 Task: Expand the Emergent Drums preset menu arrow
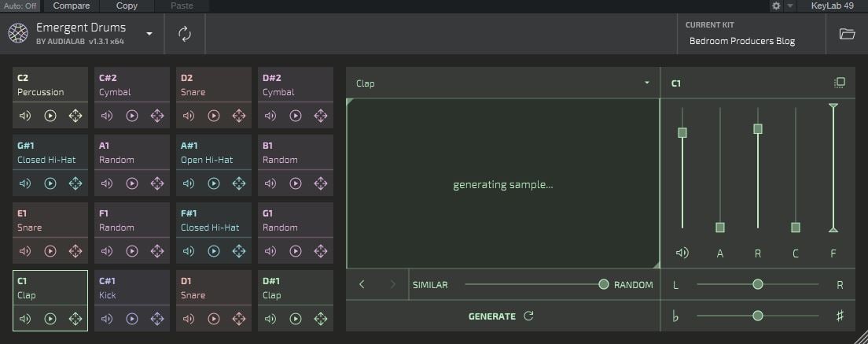coord(149,34)
